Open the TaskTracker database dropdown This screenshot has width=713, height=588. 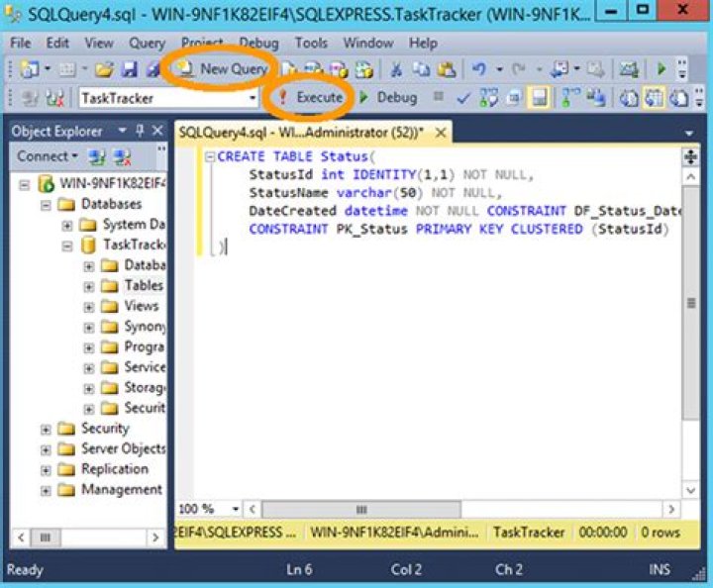point(253,98)
